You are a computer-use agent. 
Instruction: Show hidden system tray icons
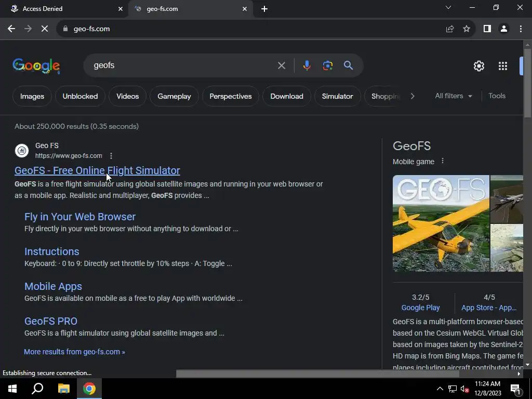(440, 389)
